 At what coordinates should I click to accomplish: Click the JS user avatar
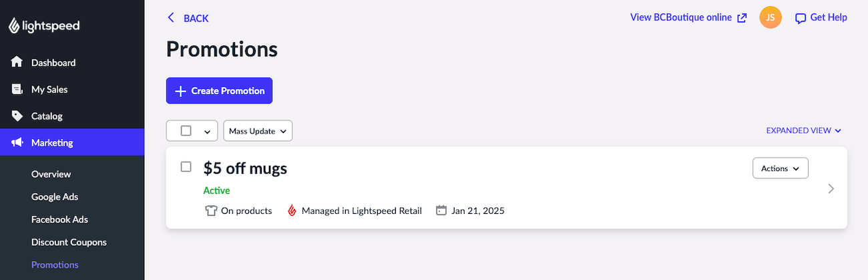[771, 18]
